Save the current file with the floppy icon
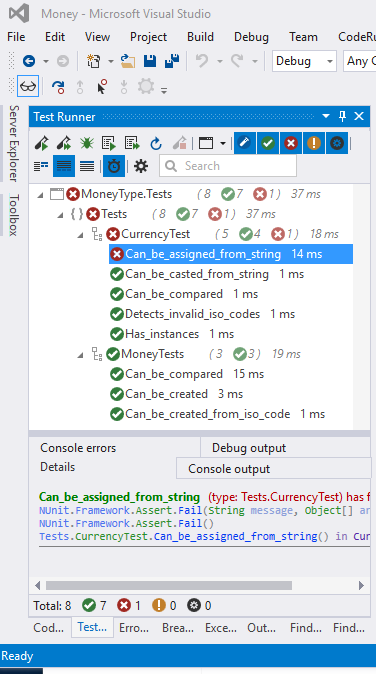376x674 pixels. click(150, 61)
